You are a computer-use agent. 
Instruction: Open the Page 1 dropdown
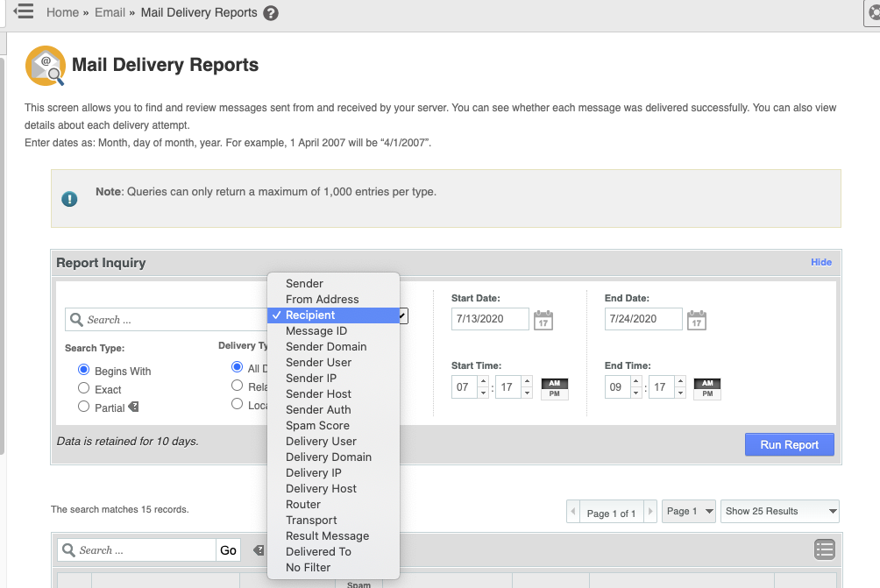(689, 511)
